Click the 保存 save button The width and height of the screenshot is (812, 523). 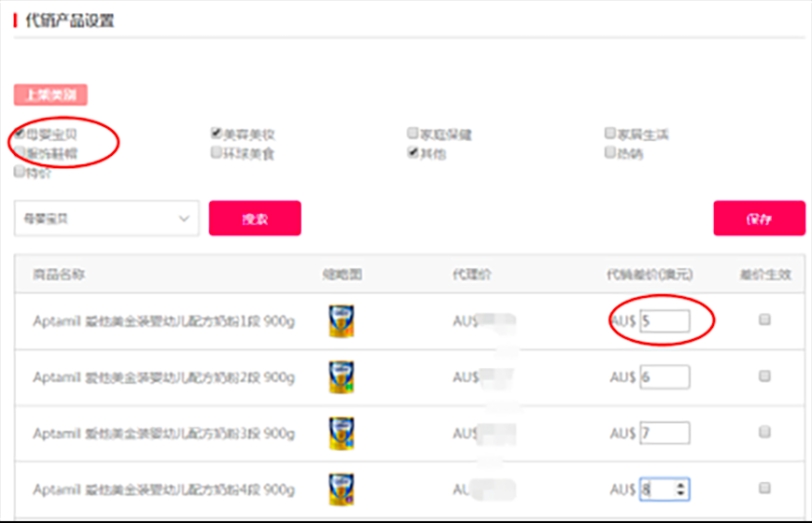[x=759, y=219]
